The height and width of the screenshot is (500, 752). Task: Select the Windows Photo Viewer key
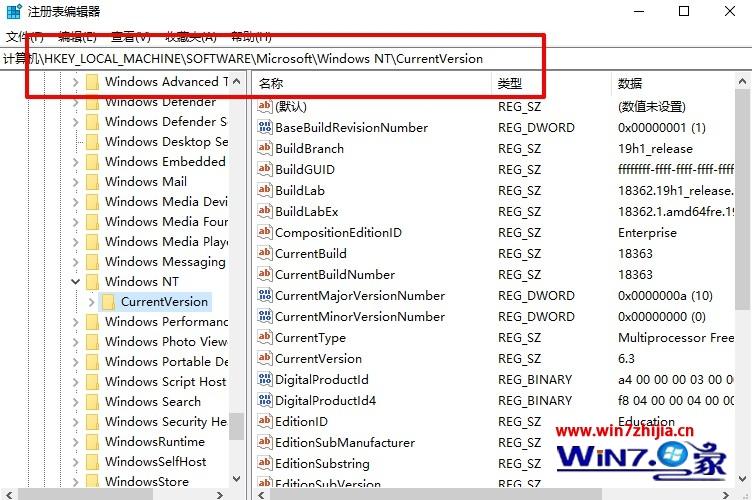166,342
